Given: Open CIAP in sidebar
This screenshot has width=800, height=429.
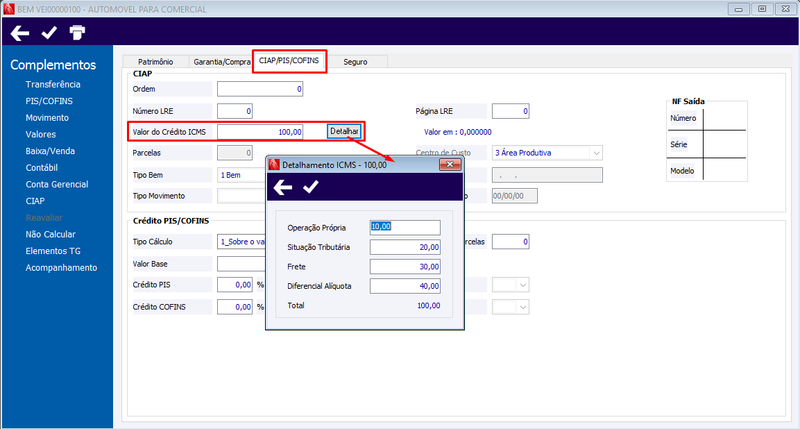Looking at the screenshot, I should point(35,201).
